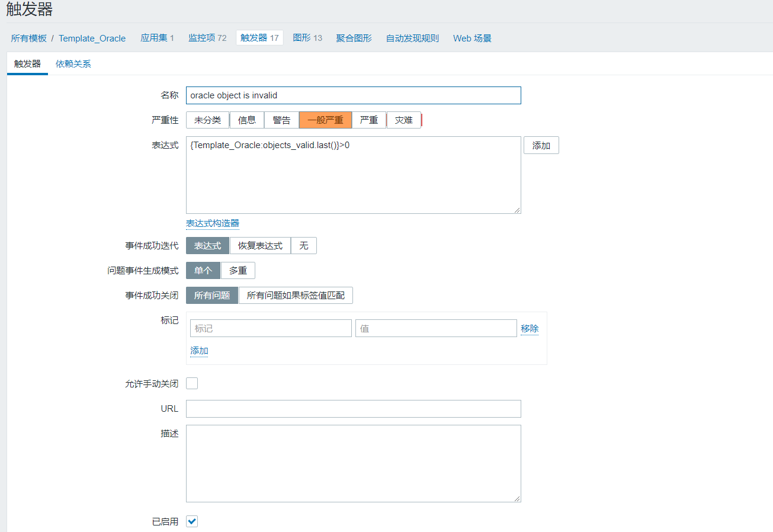773x532 pixels.
Task: Enable the 允许手动关闭 checkbox
Action: pyautogui.click(x=192, y=383)
